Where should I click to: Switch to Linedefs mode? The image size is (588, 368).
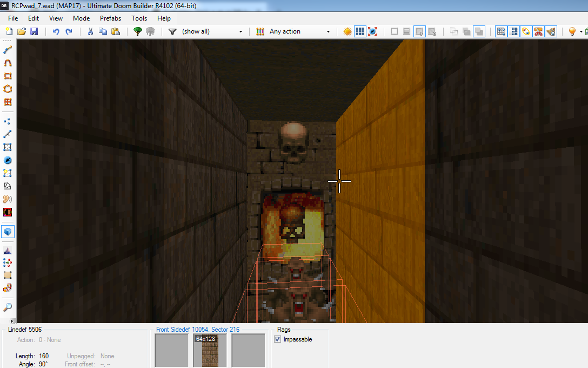point(8,134)
